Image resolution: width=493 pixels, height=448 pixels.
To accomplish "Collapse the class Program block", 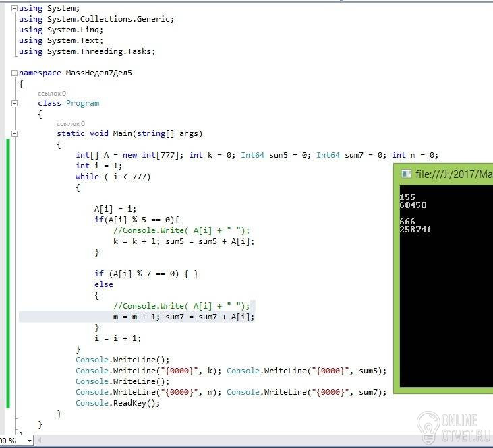I will click(x=14, y=103).
